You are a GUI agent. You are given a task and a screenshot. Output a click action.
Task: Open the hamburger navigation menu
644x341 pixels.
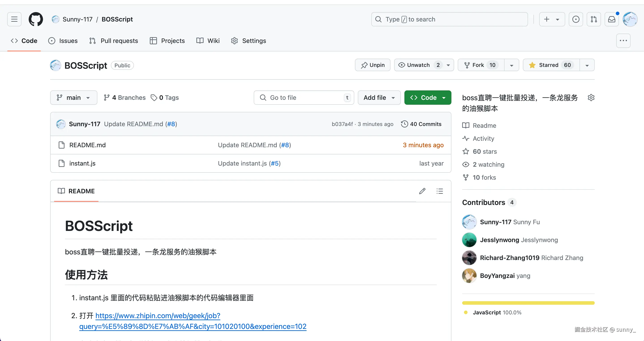(14, 19)
